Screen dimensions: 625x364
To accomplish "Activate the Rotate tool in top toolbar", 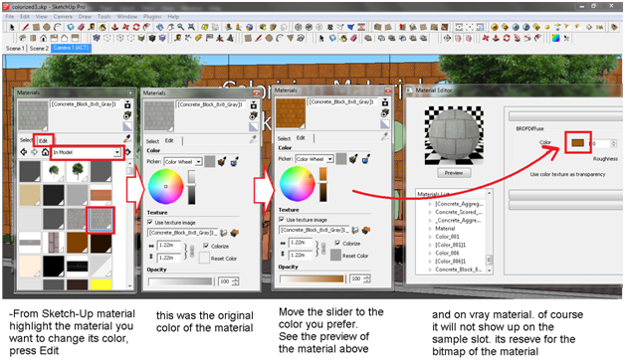I will (x=136, y=27).
